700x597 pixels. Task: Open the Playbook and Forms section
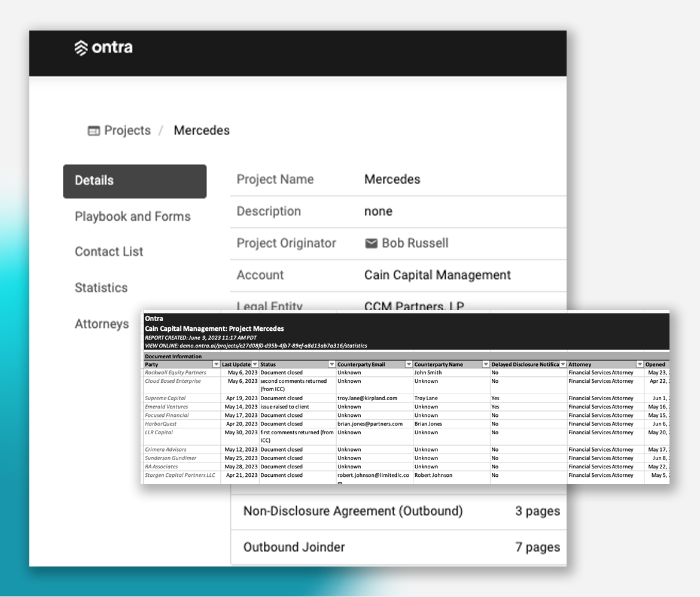coord(133,217)
